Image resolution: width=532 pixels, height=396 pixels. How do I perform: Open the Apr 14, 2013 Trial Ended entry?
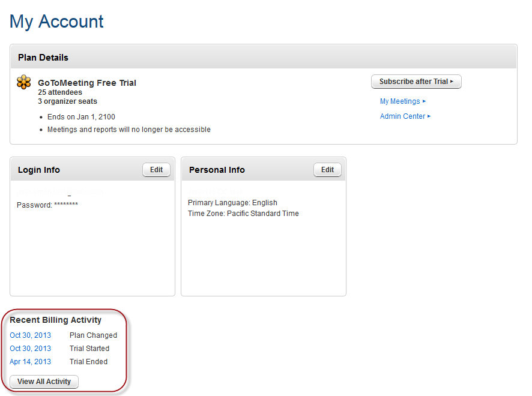tap(30, 362)
